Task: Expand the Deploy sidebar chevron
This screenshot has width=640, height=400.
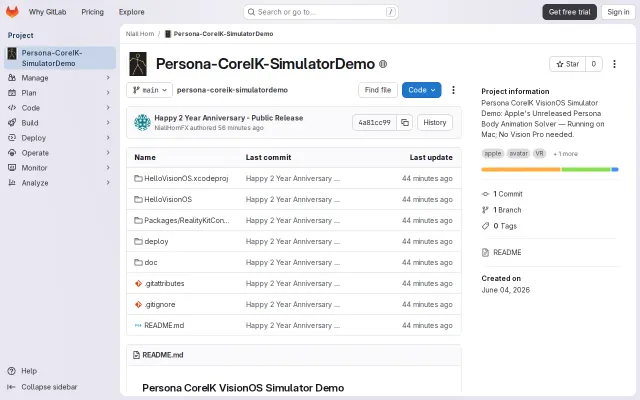Action: click(x=108, y=138)
